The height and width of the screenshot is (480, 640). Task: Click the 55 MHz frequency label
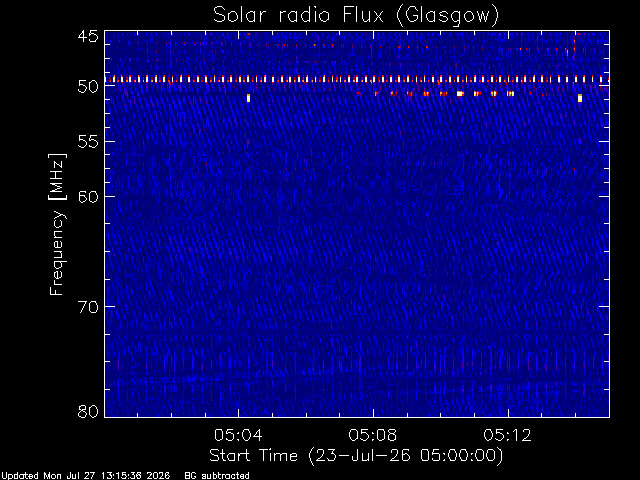pyautogui.click(x=88, y=142)
